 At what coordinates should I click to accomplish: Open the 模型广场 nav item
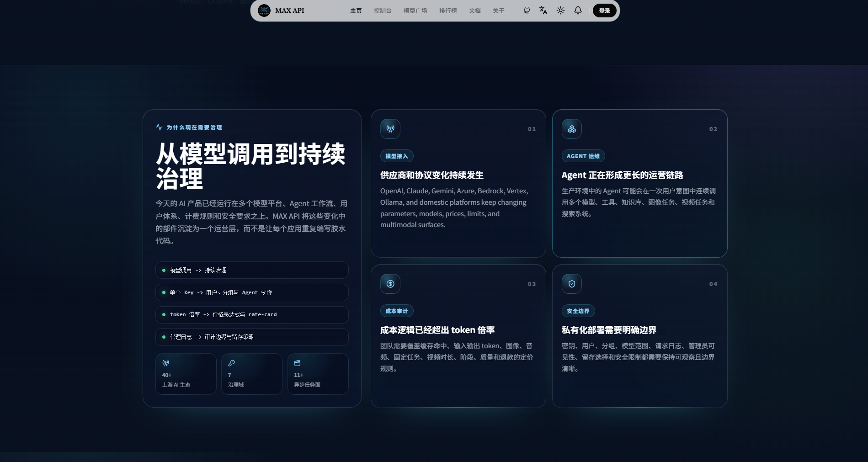(415, 11)
